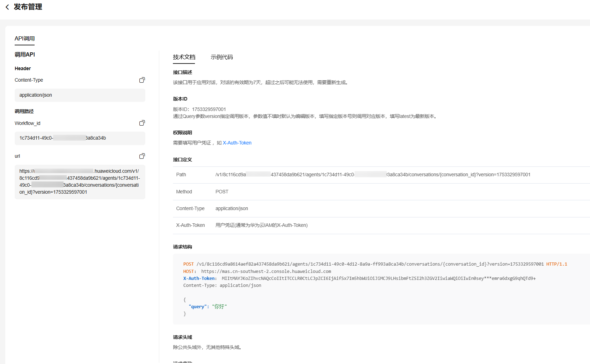Click the 用户凭证 description in X-Auth-Token row
This screenshot has width=590, height=364.
[x=261, y=225]
